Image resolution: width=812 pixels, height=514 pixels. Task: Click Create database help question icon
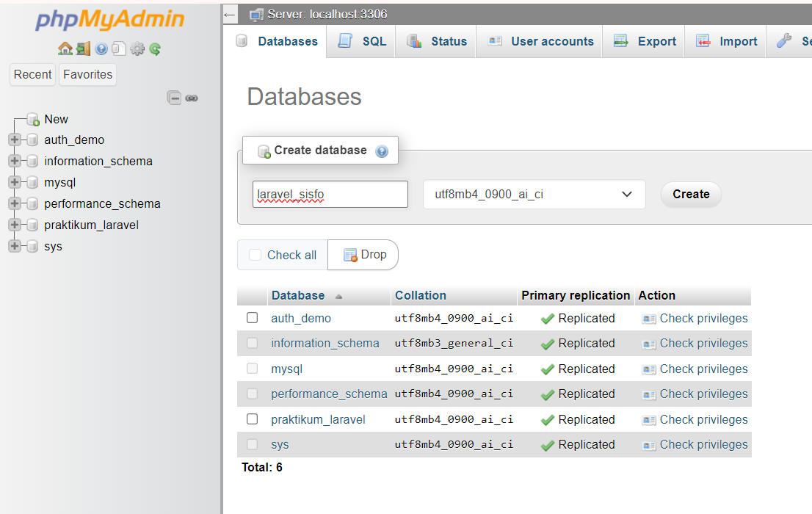(x=382, y=151)
